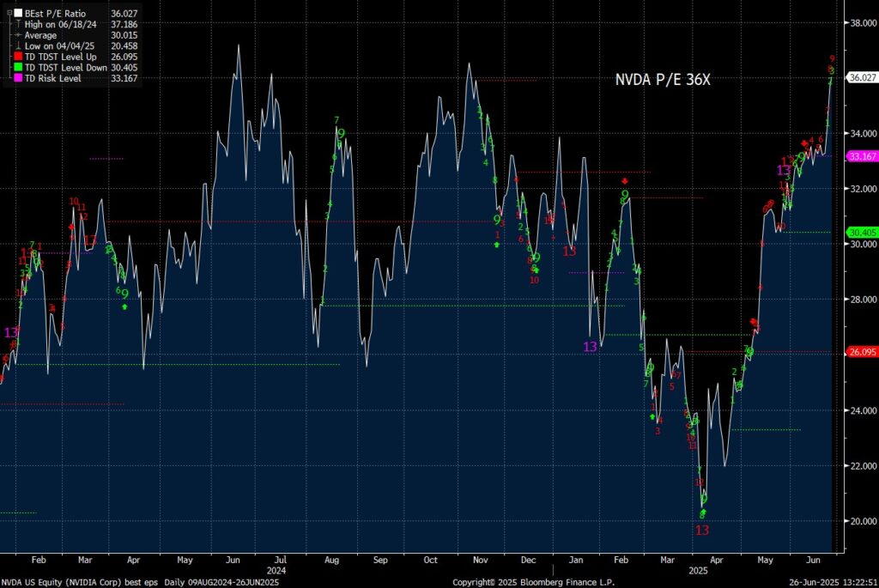This screenshot has width=879, height=588.
Task: Click the Bloomberg Finance L.P. copyright notice
Action: pyautogui.click(x=533, y=582)
